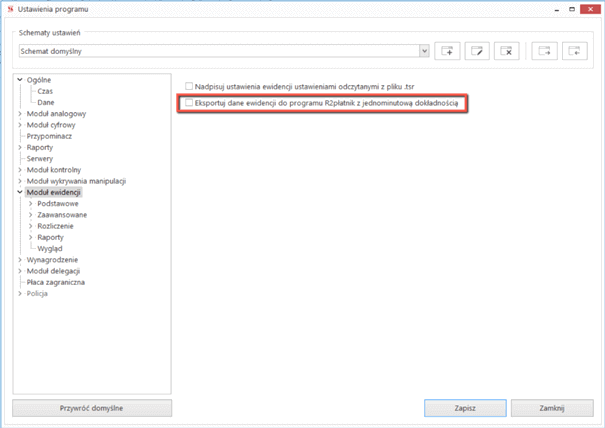The image size is (605, 428).
Task: Expand the 'Wynagrodzenie' tree node
Action: tap(20, 260)
